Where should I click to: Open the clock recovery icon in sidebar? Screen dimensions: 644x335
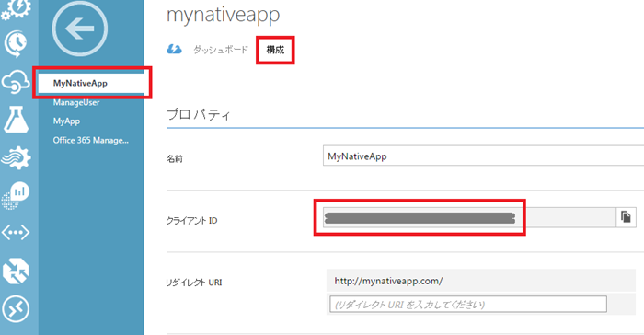16,43
